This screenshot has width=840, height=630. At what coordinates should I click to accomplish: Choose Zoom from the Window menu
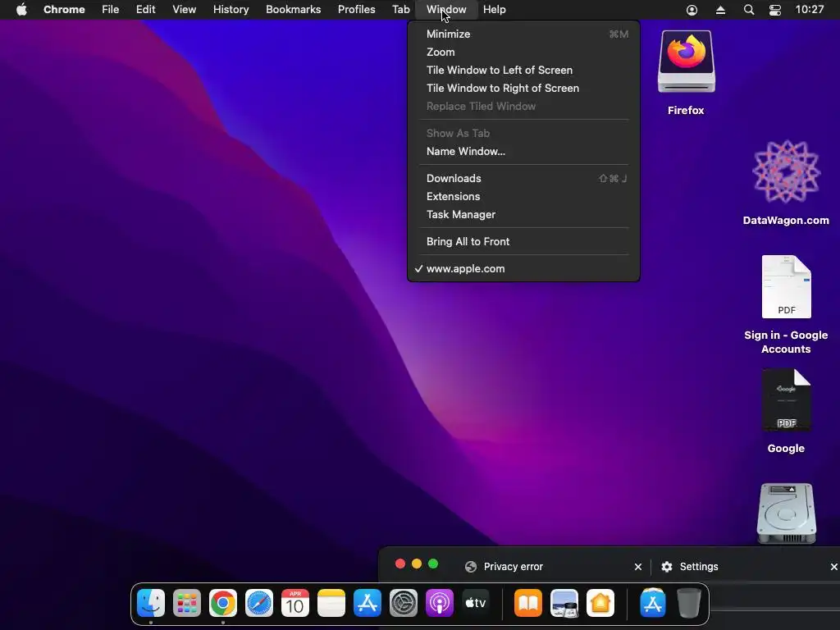pyautogui.click(x=523, y=52)
